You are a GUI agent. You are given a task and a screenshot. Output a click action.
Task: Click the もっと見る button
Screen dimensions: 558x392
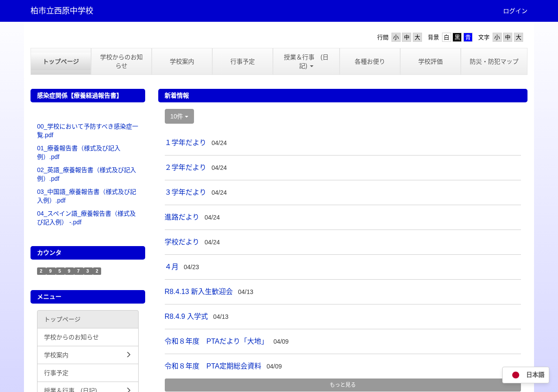click(x=343, y=385)
